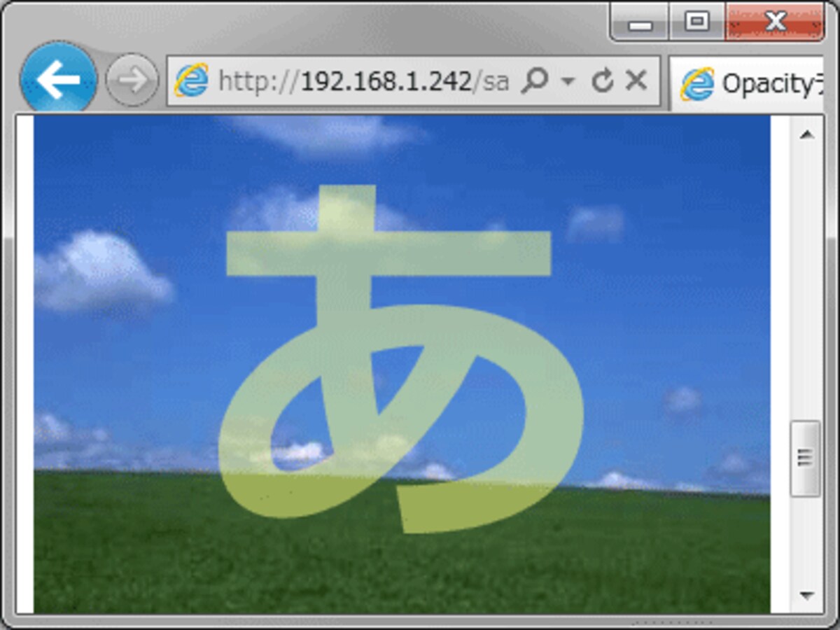
Task: Click the magnifier search icon in address bar
Action: coord(535,81)
